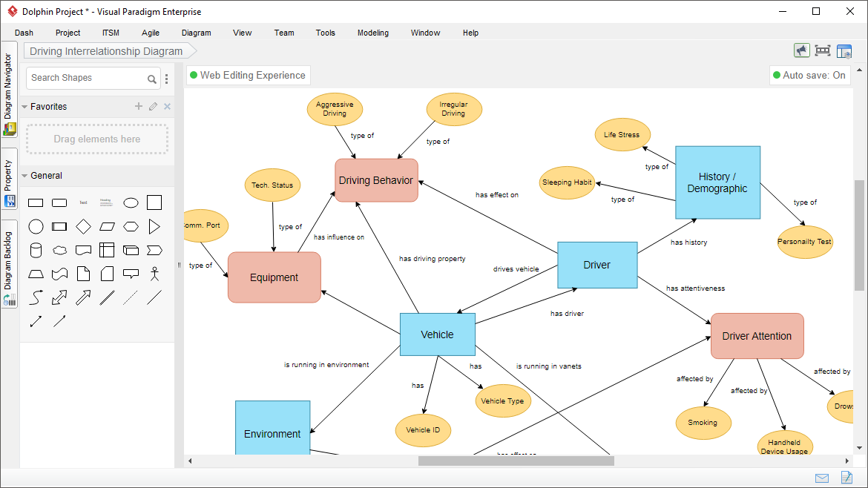Select the internal storage table shape

coord(107,250)
